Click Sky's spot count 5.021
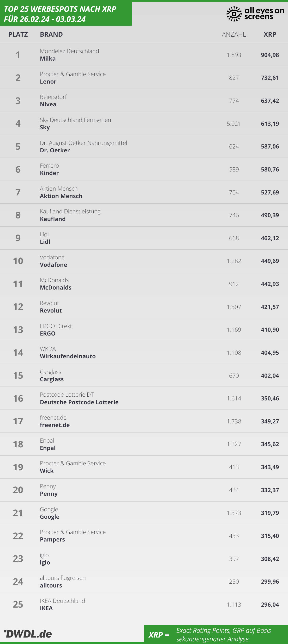Screen dimensions: 288x644 [x=234, y=124]
